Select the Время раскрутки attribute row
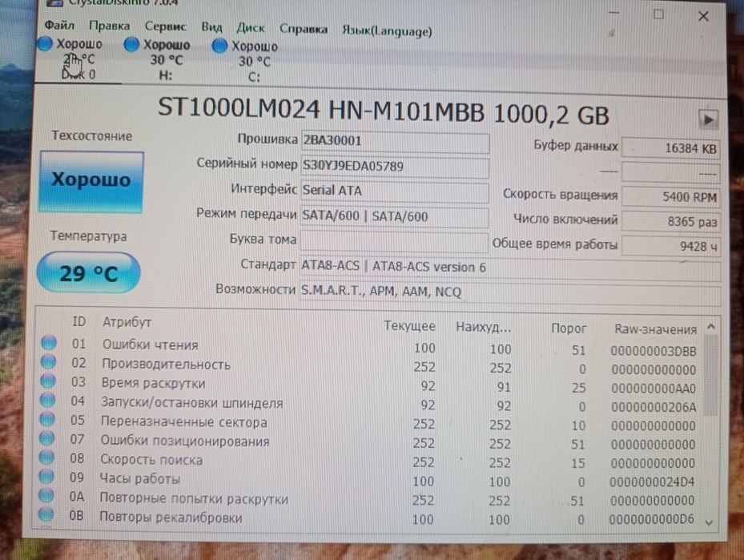The width and height of the screenshot is (744, 560). point(368,385)
